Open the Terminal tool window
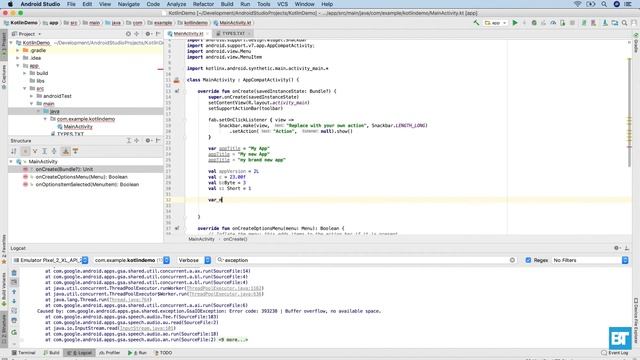The width and height of the screenshot is (640, 360). pos(24,353)
